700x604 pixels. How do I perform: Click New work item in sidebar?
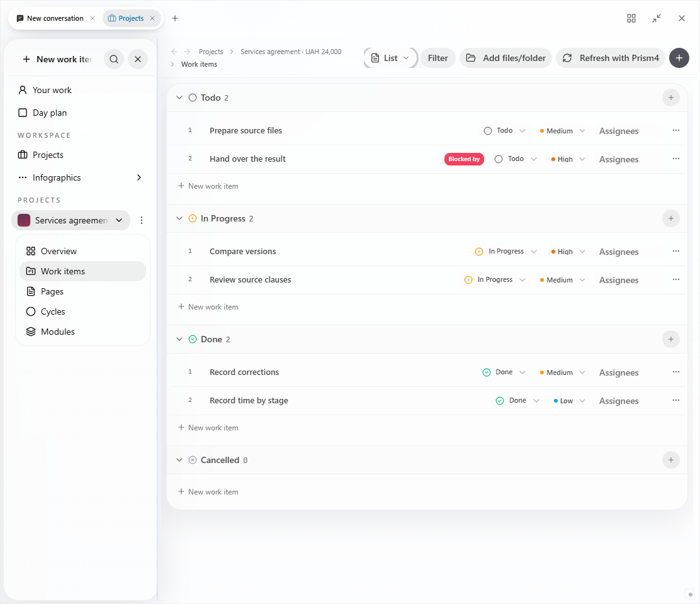coord(57,59)
